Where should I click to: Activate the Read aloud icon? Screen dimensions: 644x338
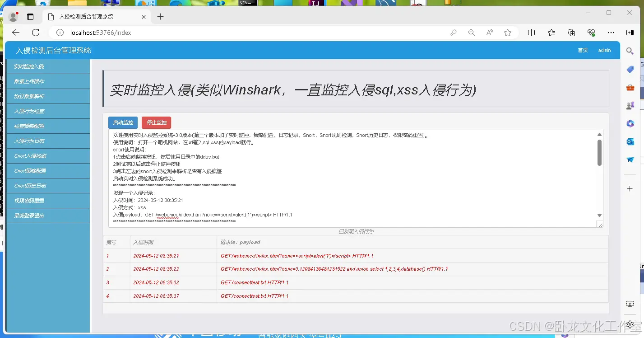point(490,33)
